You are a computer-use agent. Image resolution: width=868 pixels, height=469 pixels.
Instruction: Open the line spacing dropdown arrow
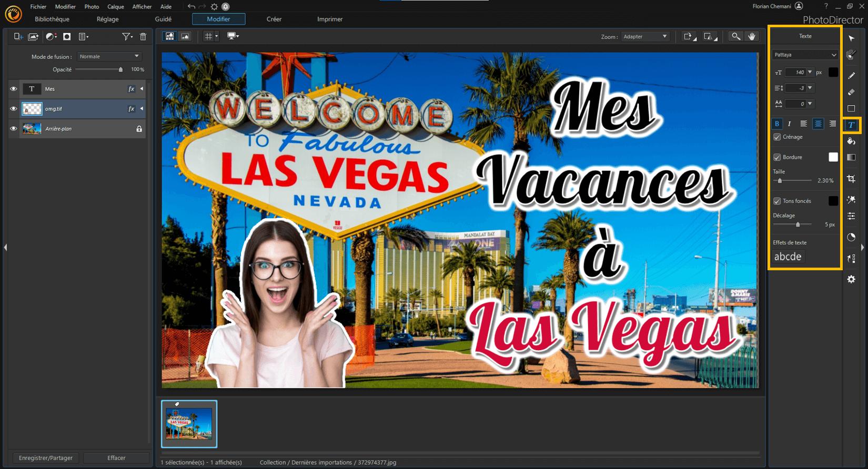point(810,88)
